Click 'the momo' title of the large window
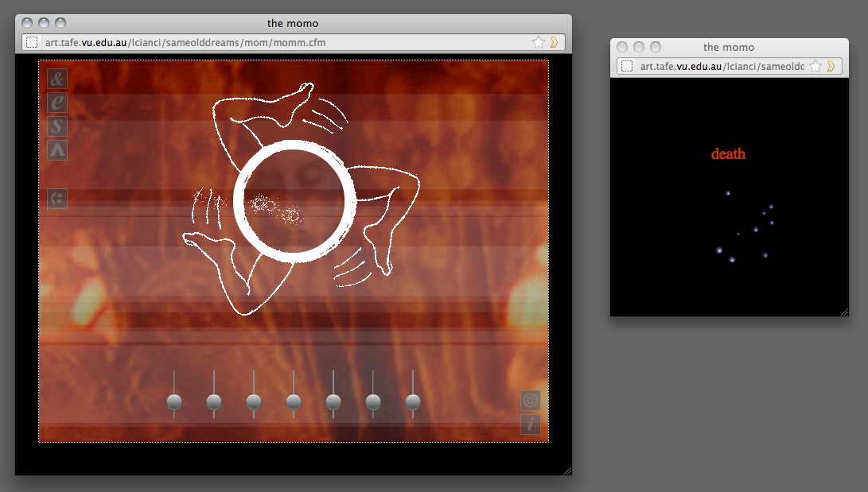 (293, 23)
